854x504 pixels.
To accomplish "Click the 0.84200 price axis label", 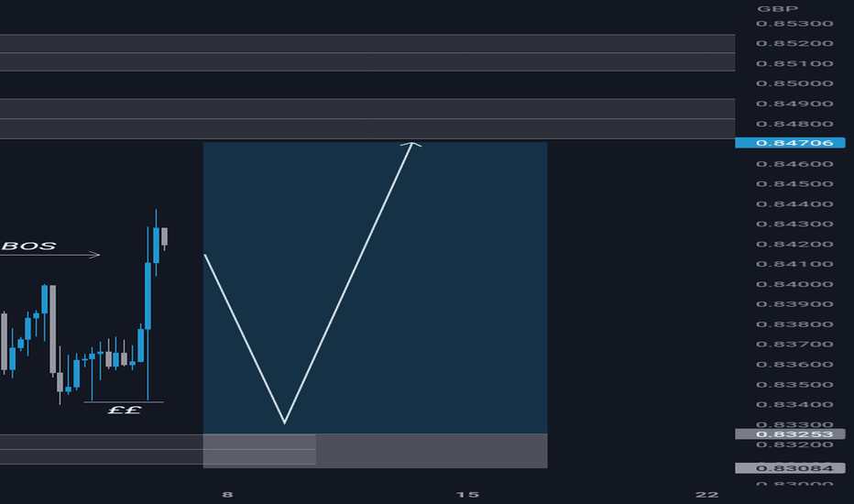I will tap(794, 244).
